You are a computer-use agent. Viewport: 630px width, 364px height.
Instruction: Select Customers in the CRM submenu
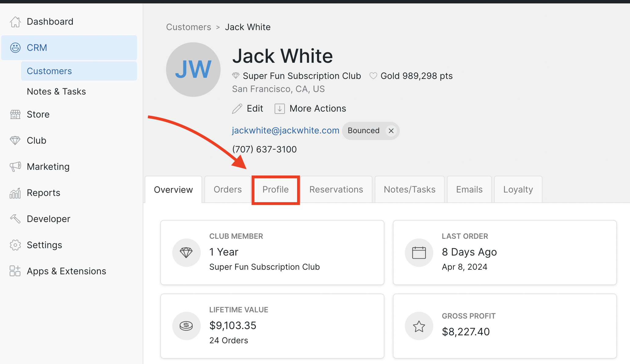point(79,71)
